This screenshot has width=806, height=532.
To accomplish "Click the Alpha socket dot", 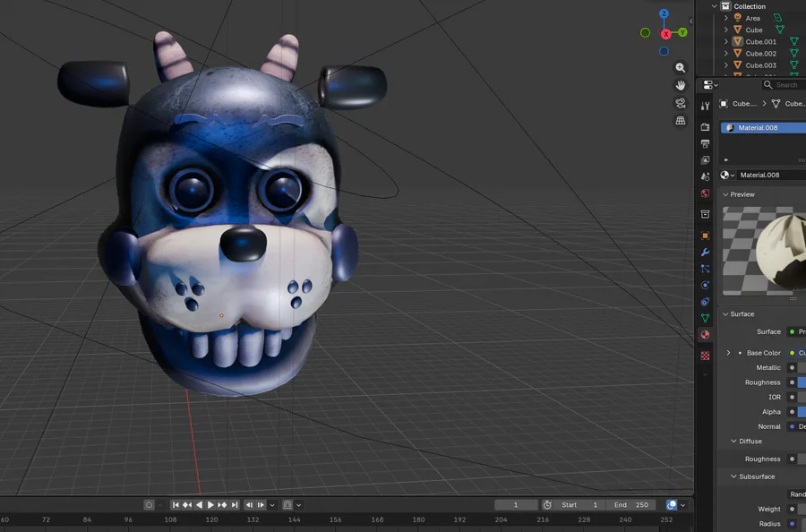I will pyautogui.click(x=793, y=412).
